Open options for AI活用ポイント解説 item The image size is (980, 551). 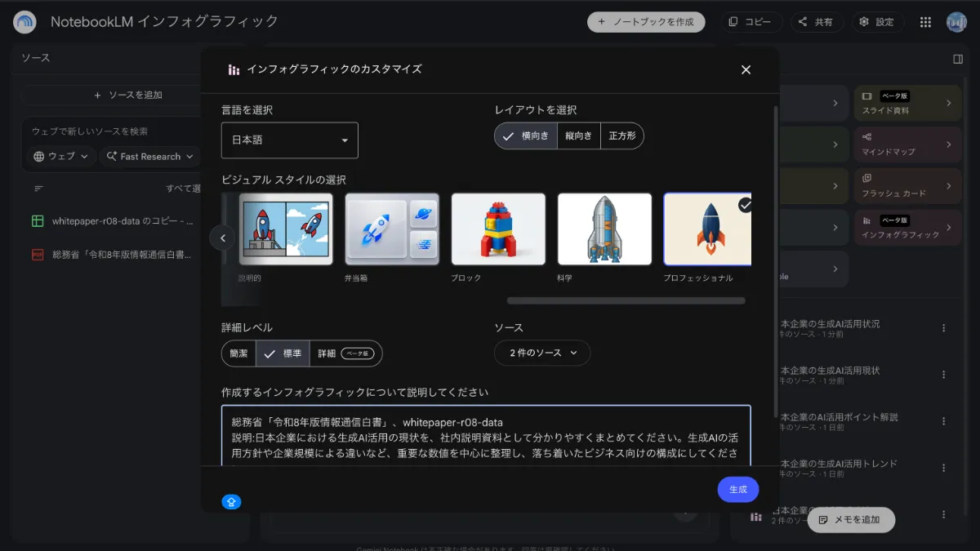pos(944,421)
